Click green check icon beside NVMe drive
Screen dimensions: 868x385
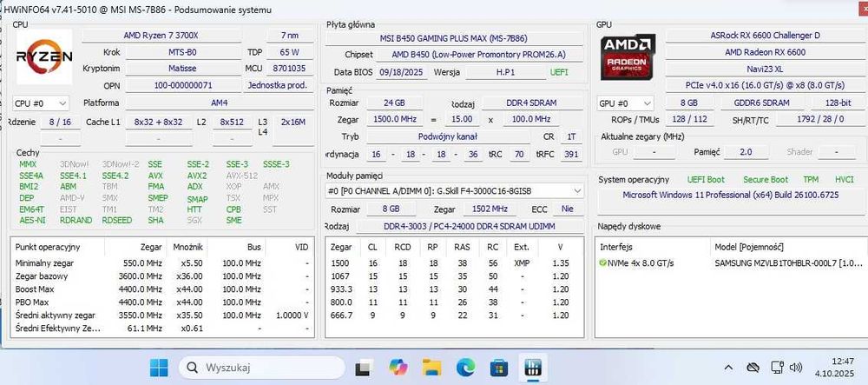coord(603,263)
